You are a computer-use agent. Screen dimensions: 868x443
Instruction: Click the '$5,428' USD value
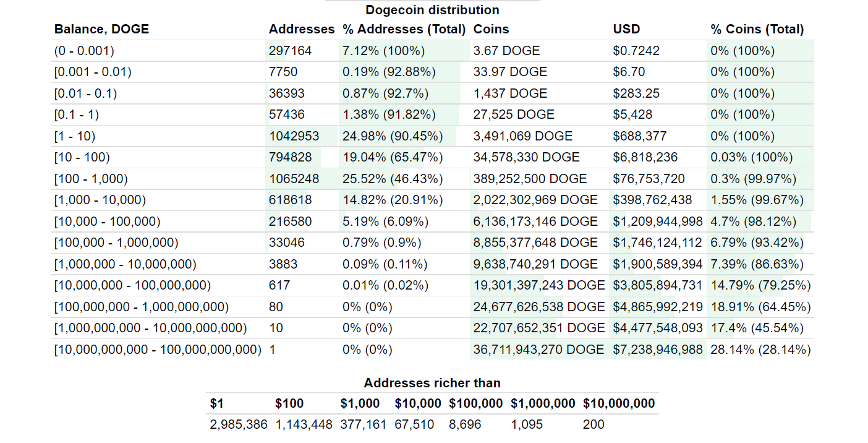(x=633, y=114)
